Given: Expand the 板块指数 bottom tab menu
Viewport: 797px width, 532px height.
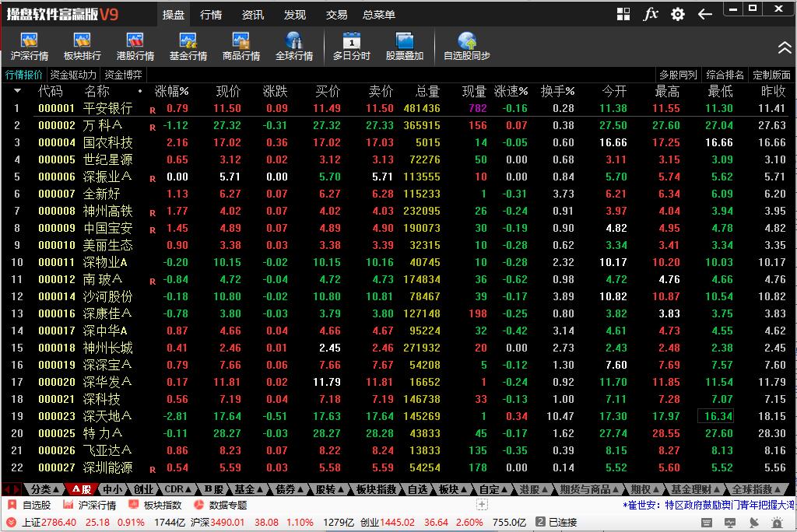Looking at the screenshot, I should point(377,489).
